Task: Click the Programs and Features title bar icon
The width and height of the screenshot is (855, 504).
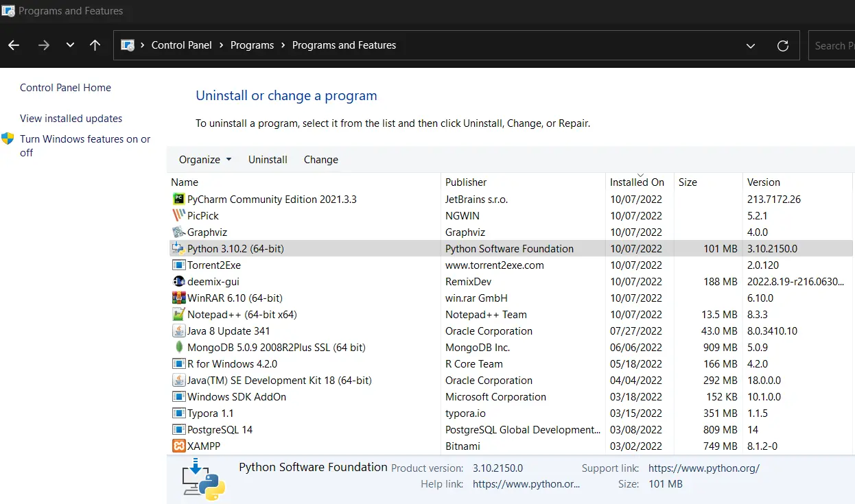Action: point(8,10)
